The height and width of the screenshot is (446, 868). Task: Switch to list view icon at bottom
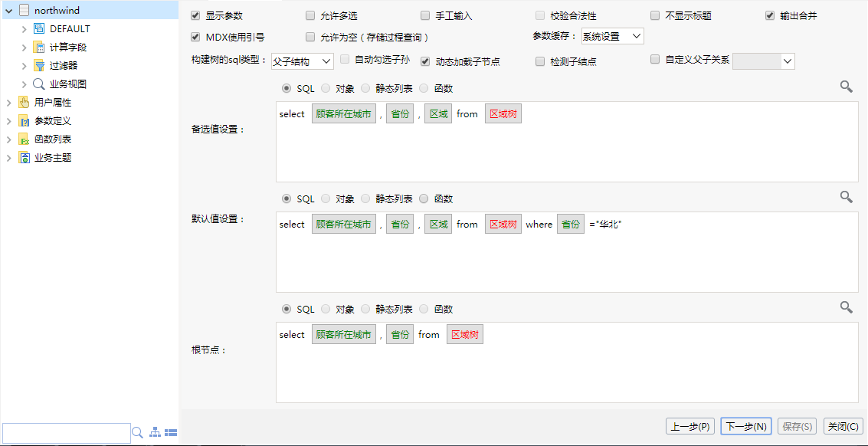170,431
